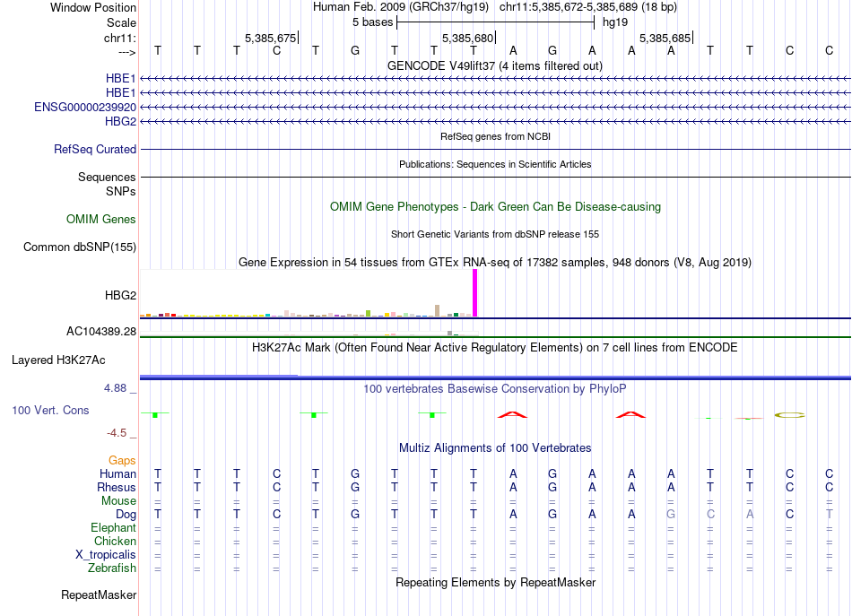Viewport: 852px width, 616px height.
Task: Click the Window Position label
Action: pos(93,7)
